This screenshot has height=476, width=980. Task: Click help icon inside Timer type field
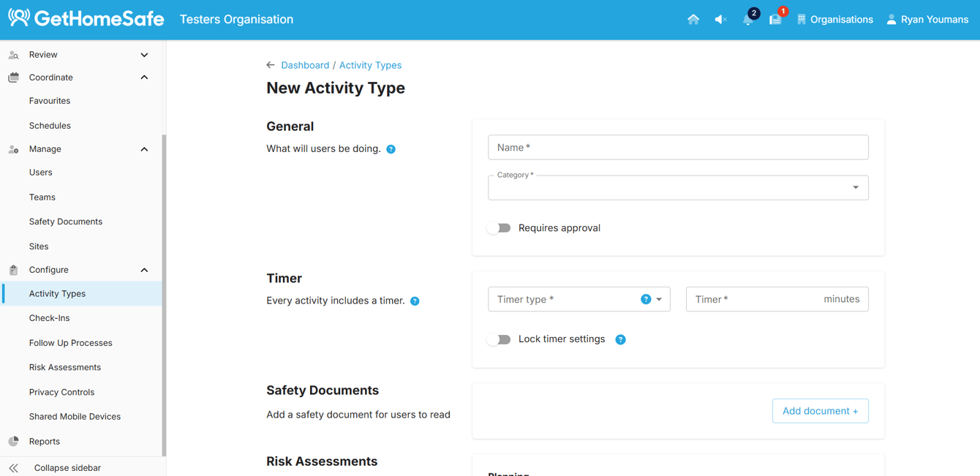pos(646,299)
